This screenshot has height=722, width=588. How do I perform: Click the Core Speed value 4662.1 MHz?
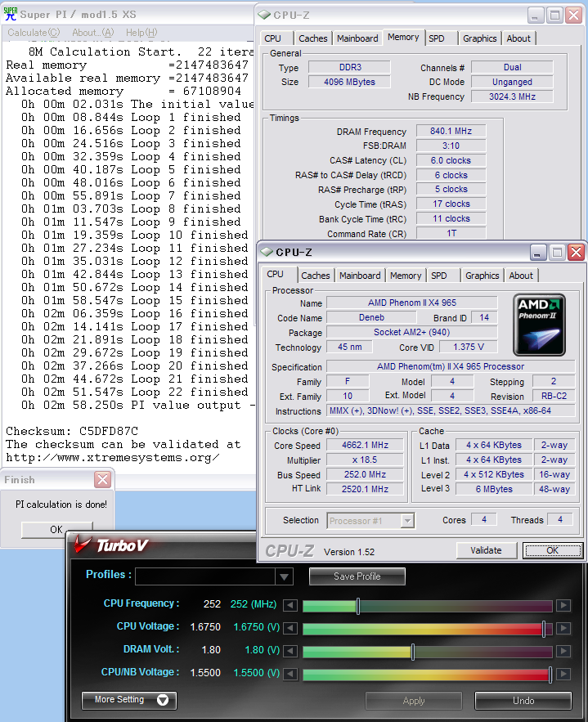tap(365, 446)
